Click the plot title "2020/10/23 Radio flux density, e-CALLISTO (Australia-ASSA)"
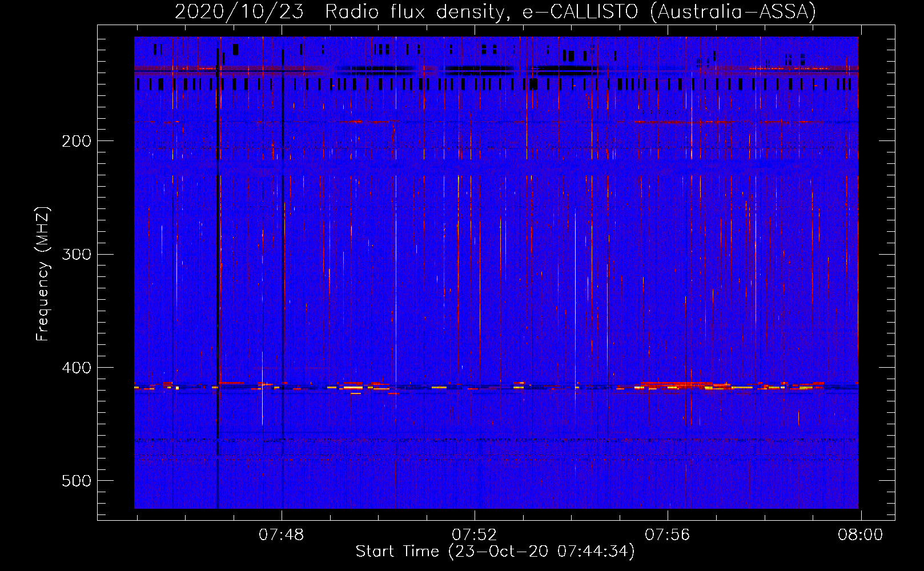 click(495, 11)
